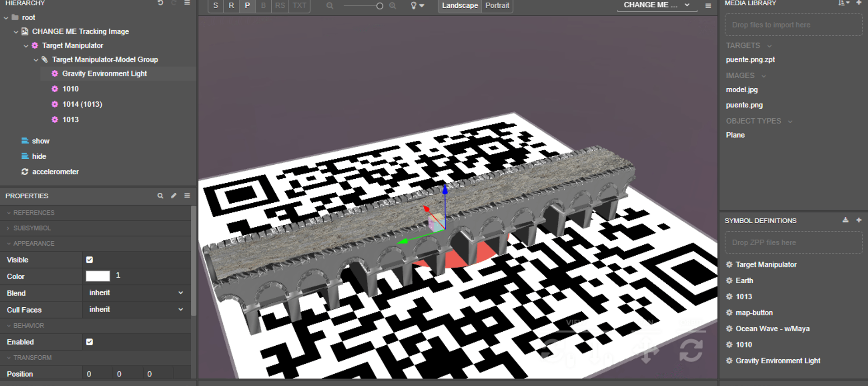Click the gear icon beside map-button symbol
Image resolution: width=868 pixels, height=386 pixels.
729,313
